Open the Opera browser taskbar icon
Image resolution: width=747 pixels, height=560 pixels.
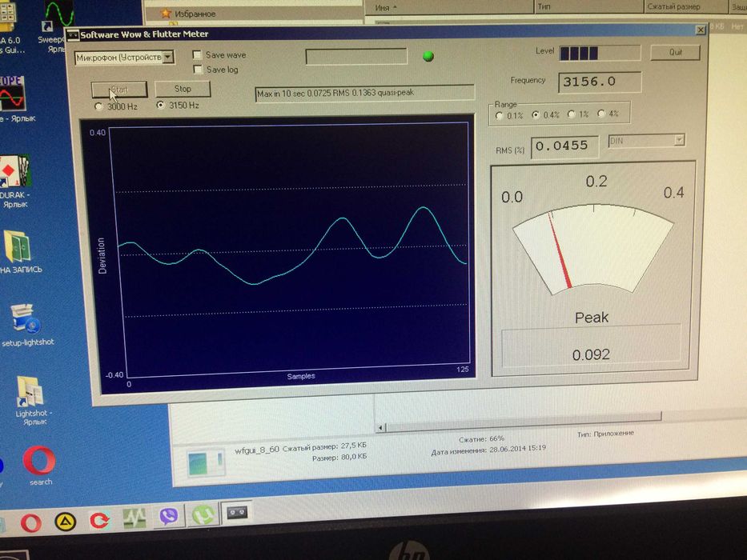coord(30,523)
